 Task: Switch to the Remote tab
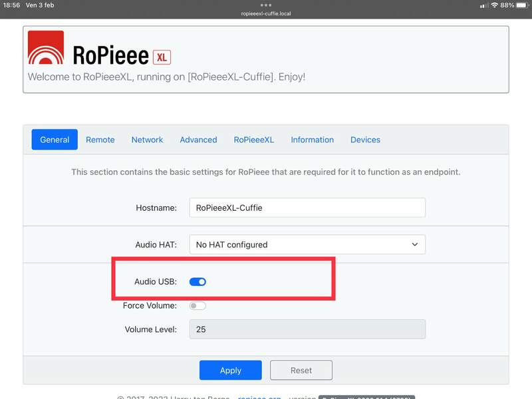click(100, 140)
